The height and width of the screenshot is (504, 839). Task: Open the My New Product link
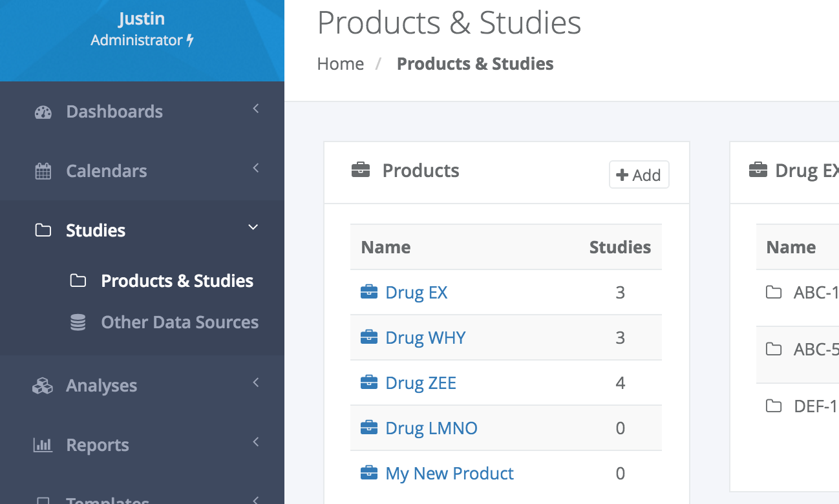pos(449,474)
